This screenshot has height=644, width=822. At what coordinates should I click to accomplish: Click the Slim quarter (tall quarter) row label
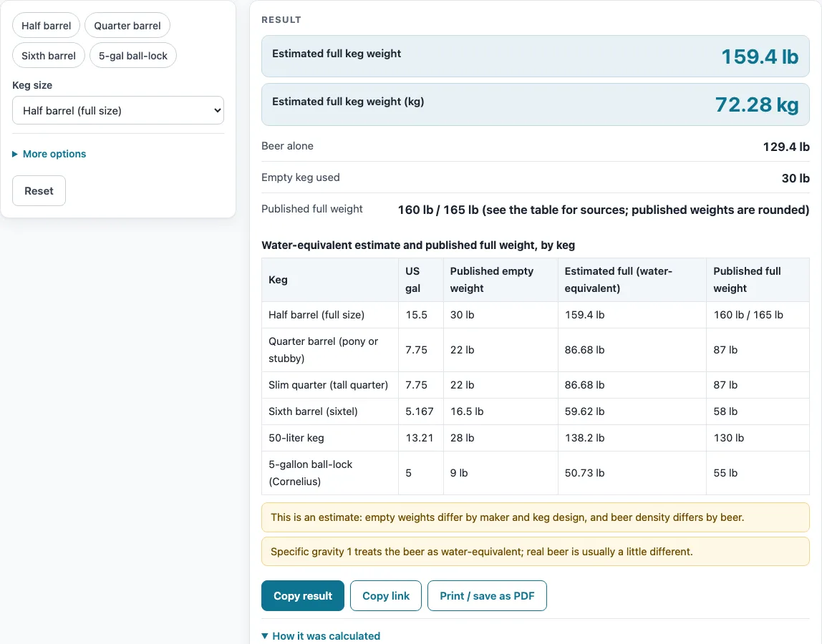click(328, 385)
